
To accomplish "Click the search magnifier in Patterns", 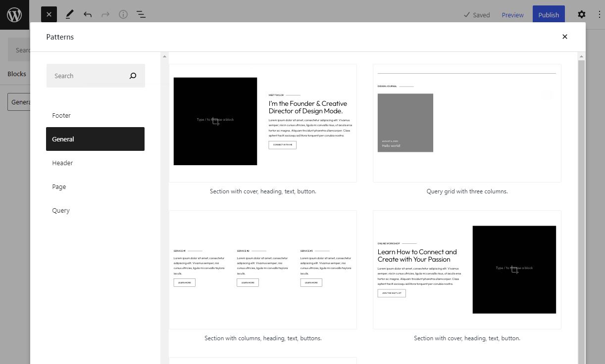I will tap(133, 76).
